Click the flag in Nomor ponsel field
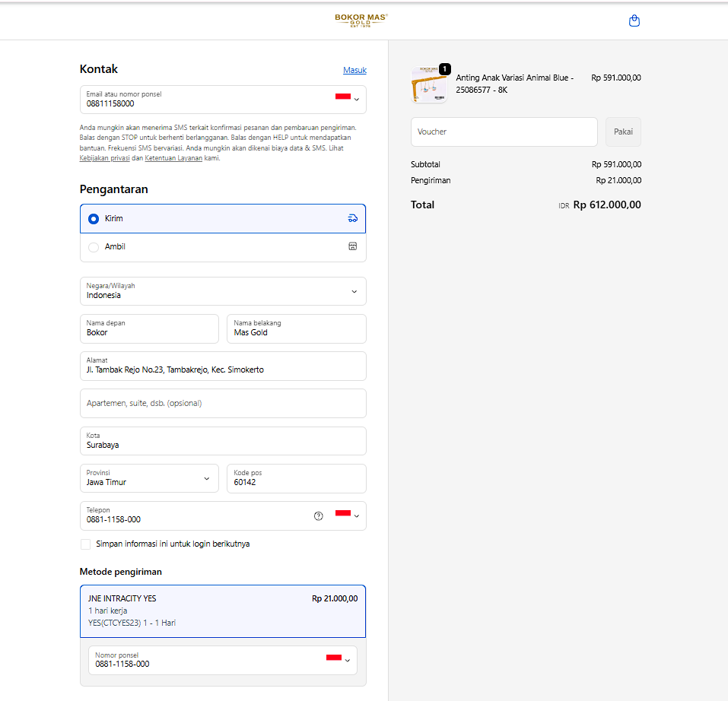 pos(333,657)
